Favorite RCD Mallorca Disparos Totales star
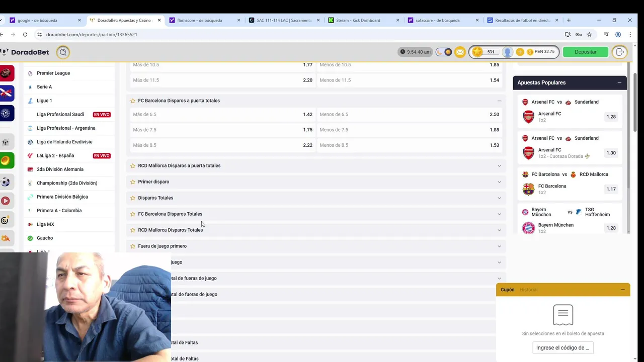644x362 pixels. (133, 230)
